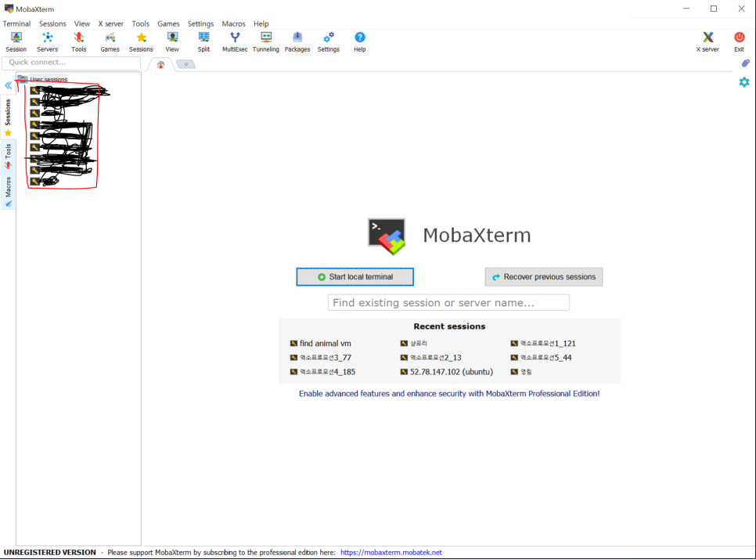Click Find existing session search field
The image size is (756, 559).
tap(448, 302)
